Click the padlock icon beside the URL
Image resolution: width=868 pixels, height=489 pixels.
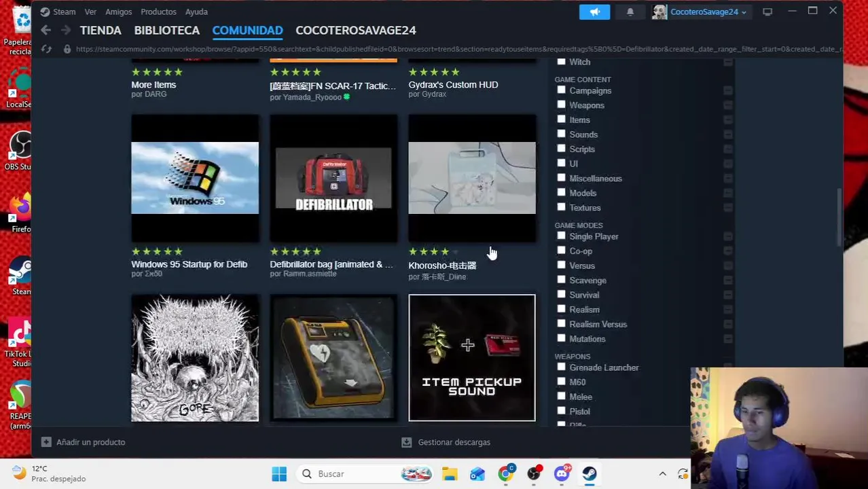(67, 49)
